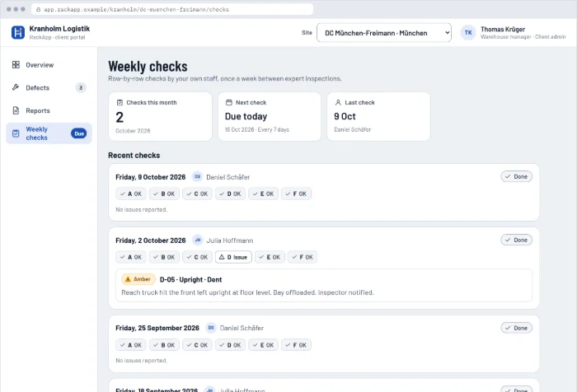Open Reports page in sidebar

(x=49, y=110)
